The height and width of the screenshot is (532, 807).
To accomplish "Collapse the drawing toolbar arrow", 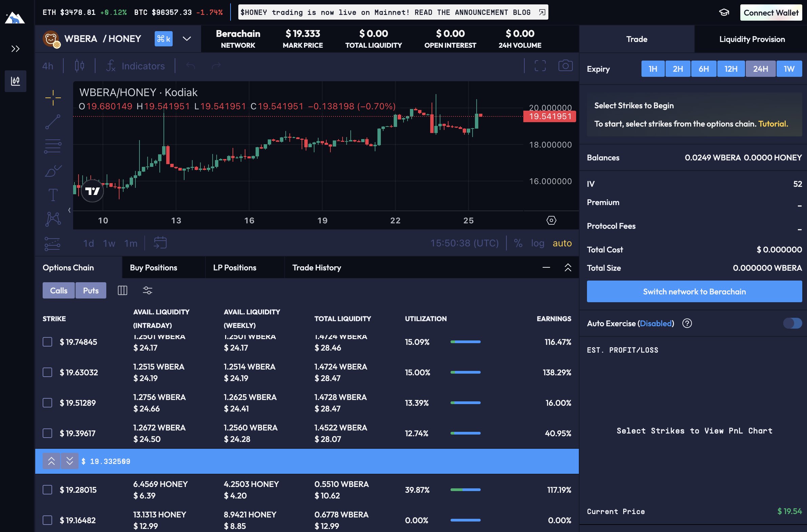I will pos(69,210).
